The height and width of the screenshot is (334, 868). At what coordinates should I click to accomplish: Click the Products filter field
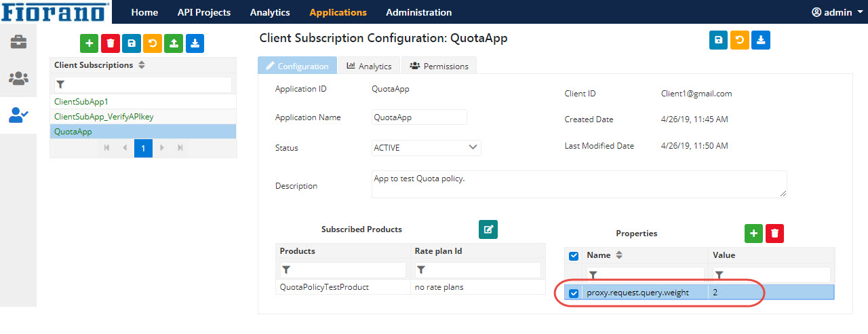pyautogui.click(x=342, y=270)
